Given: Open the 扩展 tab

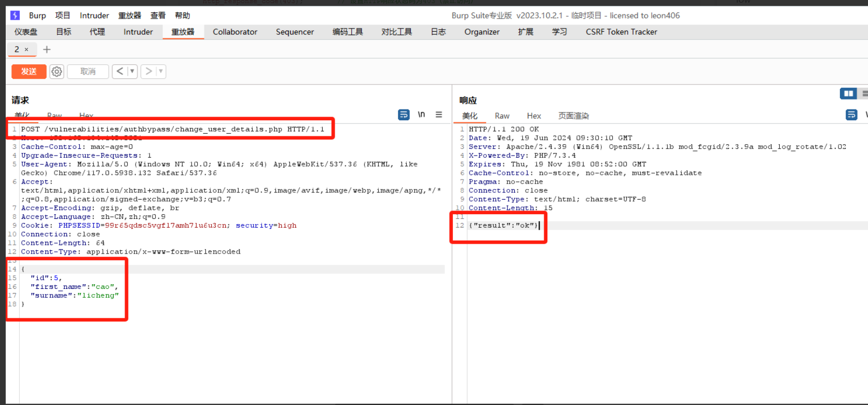Looking at the screenshot, I should (x=526, y=32).
